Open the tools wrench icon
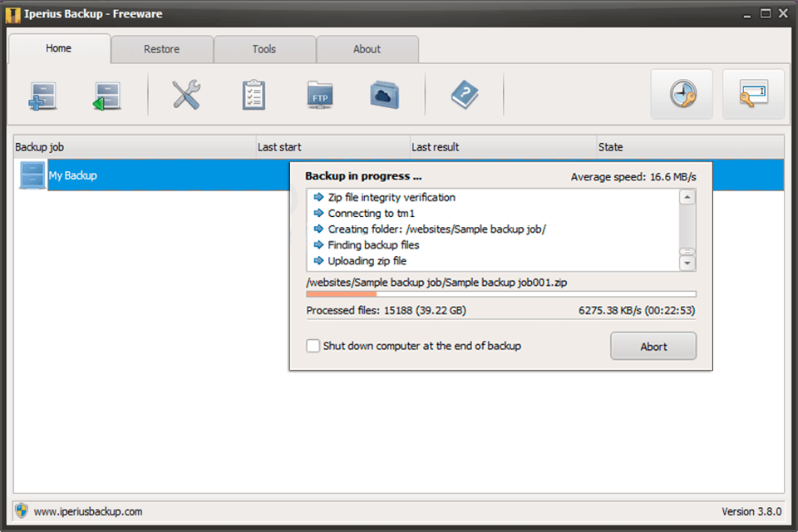Image resolution: width=798 pixels, height=532 pixels. pyautogui.click(x=186, y=94)
